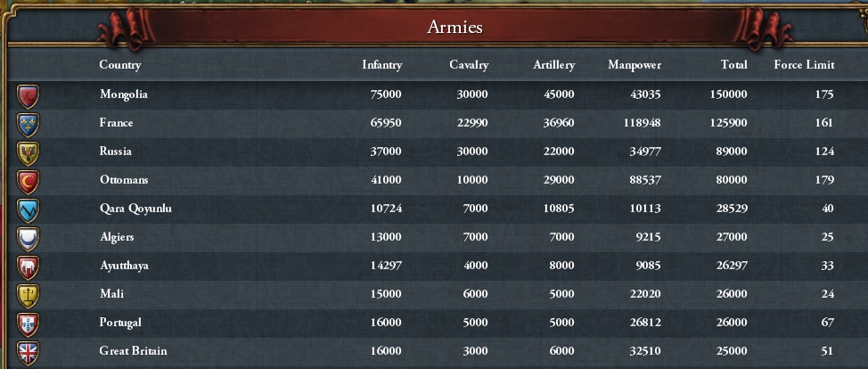Sort armies by Cavalry column header
This screenshot has height=369, width=868.
[x=469, y=65]
